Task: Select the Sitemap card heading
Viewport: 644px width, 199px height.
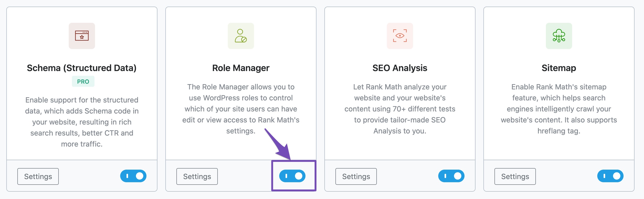Action: [x=559, y=68]
